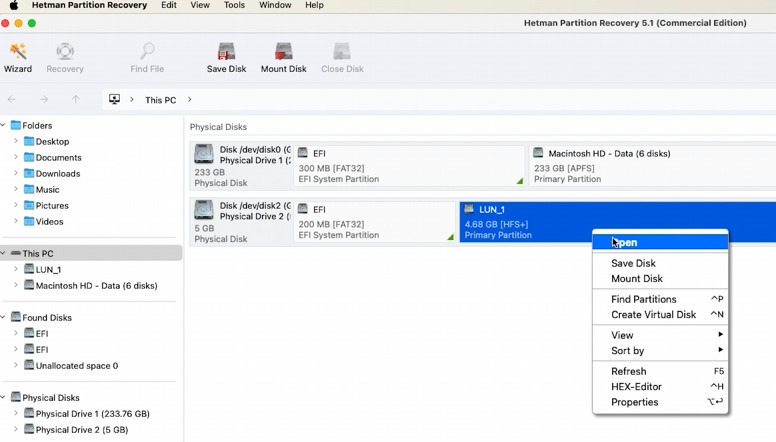
Task: Click the Physical Disks section header
Action: [x=218, y=127]
